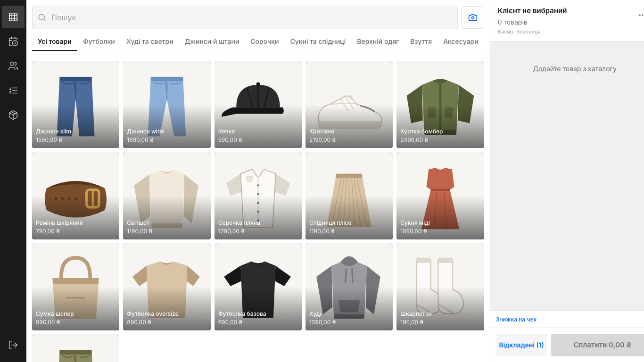Open the calendar clock sidebar icon
This screenshot has height=362, width=644.
(13, 41)
